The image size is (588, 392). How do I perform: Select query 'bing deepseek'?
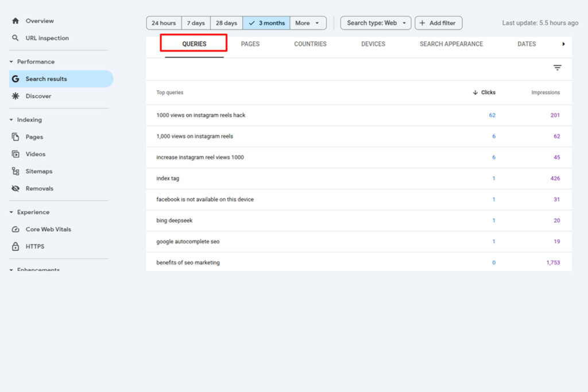(174, 220)
